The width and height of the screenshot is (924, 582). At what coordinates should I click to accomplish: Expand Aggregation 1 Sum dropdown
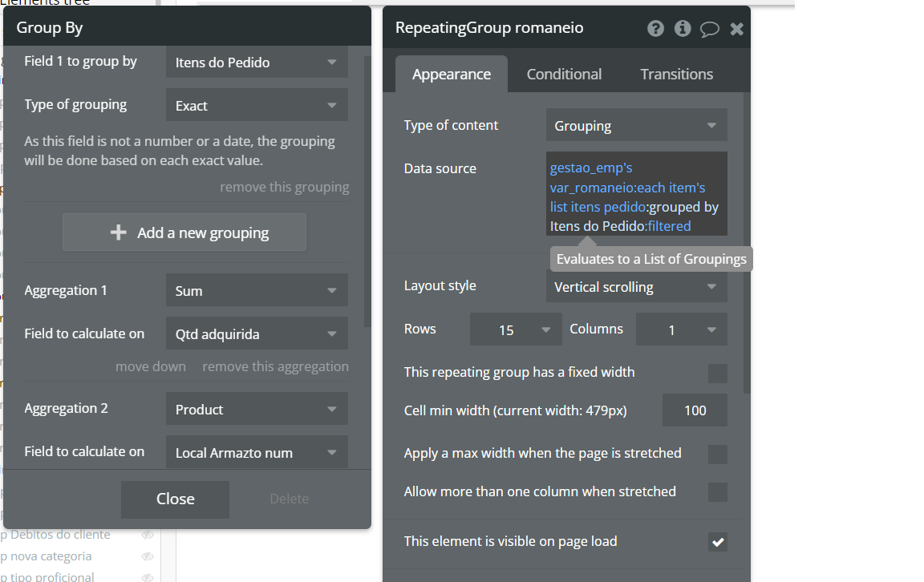tap(257, 290)
